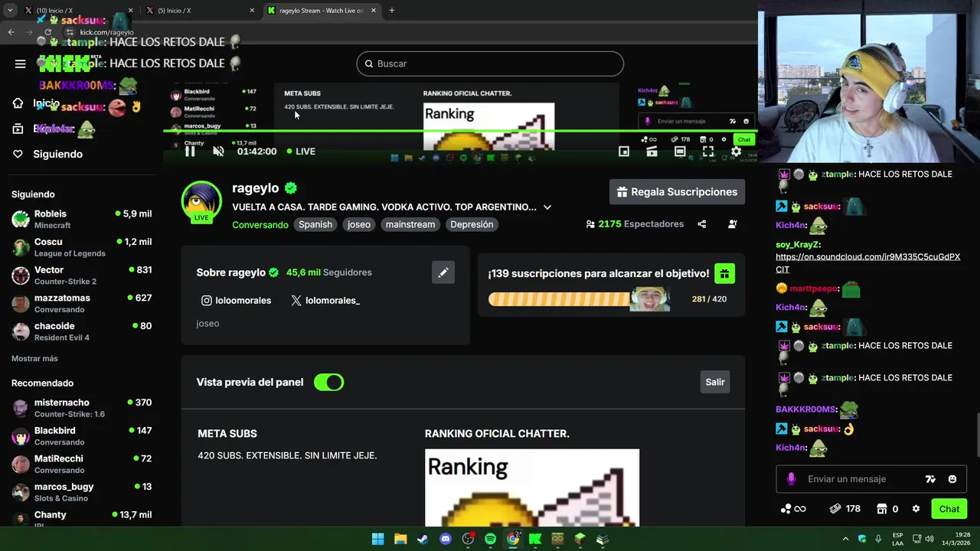Open Coscu channel in the sidebar
Viewport: 980px width, 551px height.
(82, 247)
